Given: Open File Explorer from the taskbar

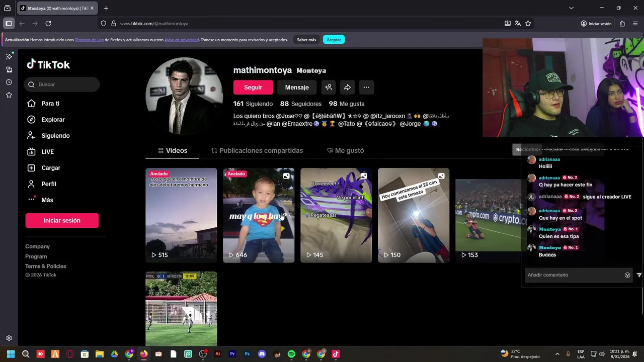Looking at the screenshot, I should coord(100,354).
